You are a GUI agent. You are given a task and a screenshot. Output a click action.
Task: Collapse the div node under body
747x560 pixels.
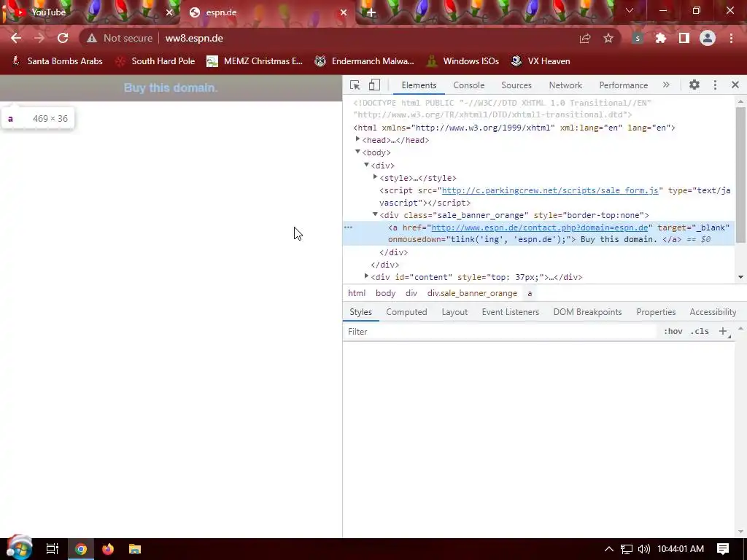(x=366, y=164)
